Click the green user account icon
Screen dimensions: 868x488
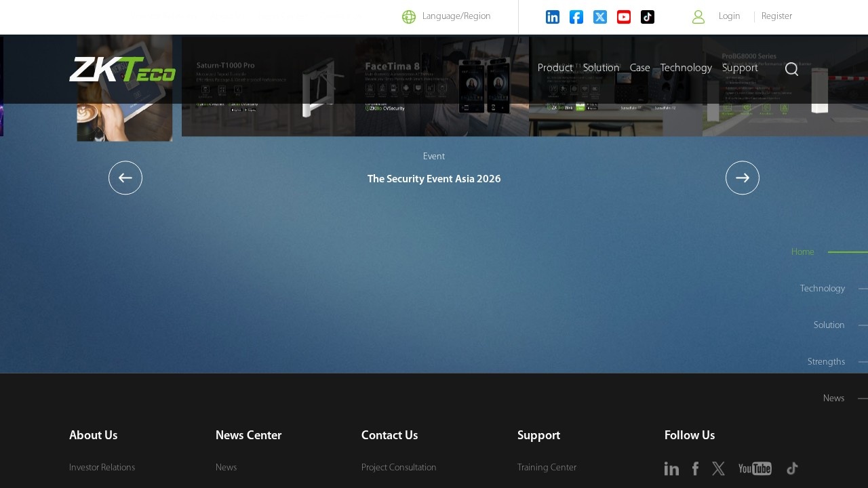click(x=698, y=17)
